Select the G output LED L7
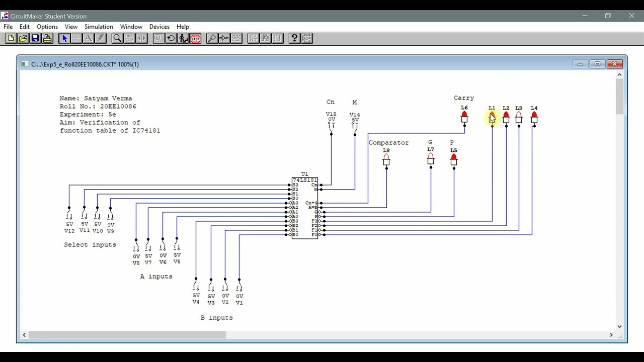This screenshot has height=362, width=644. [431, 159]
